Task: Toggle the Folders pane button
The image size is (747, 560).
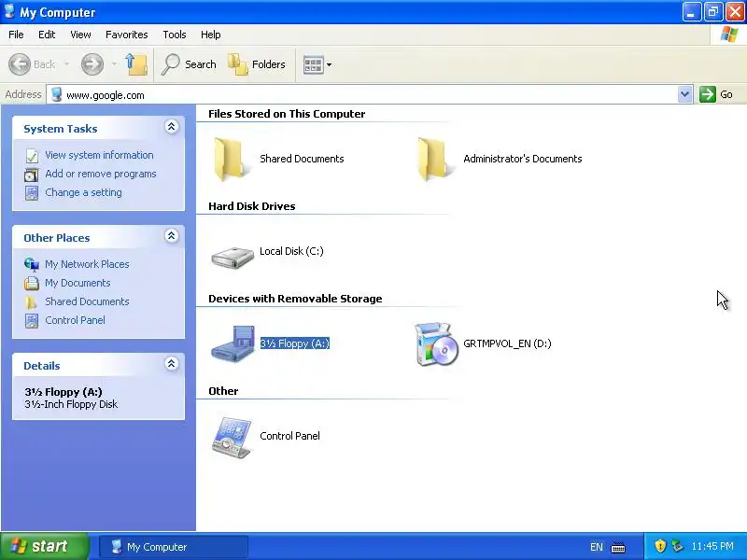Action: [x=258, y=63]
